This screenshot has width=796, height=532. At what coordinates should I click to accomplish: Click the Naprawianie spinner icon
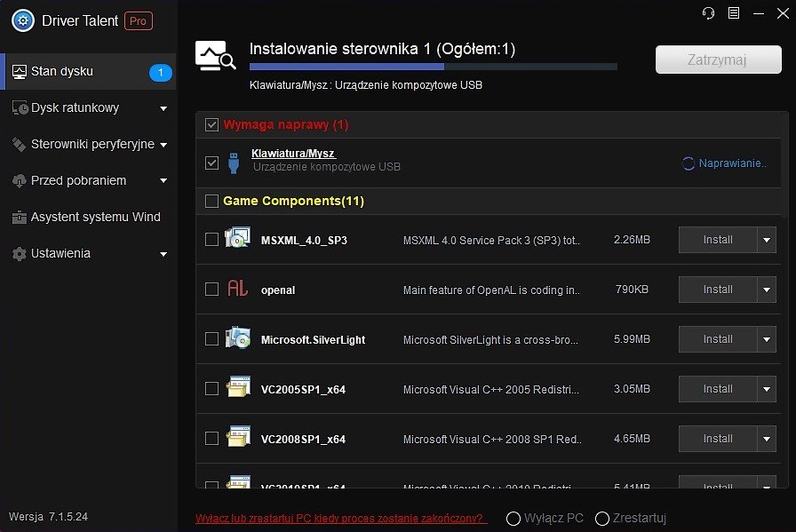[688, 163]
